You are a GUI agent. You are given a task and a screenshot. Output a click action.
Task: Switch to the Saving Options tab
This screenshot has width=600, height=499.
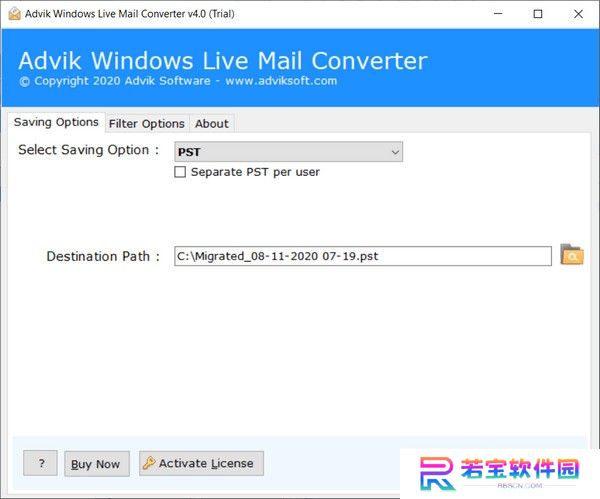click(x=56, y=122)
